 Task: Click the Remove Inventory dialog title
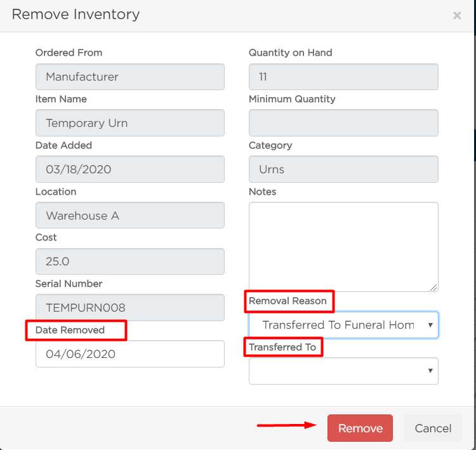[76, 14]
